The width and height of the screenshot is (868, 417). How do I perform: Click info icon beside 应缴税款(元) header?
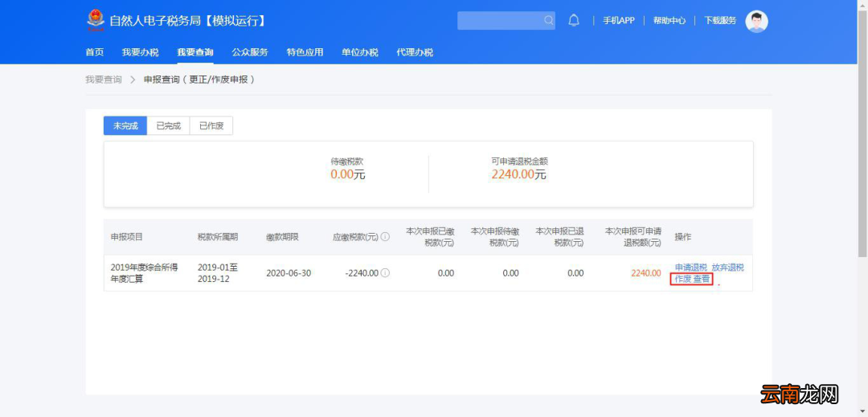click(x=385, y=237)
